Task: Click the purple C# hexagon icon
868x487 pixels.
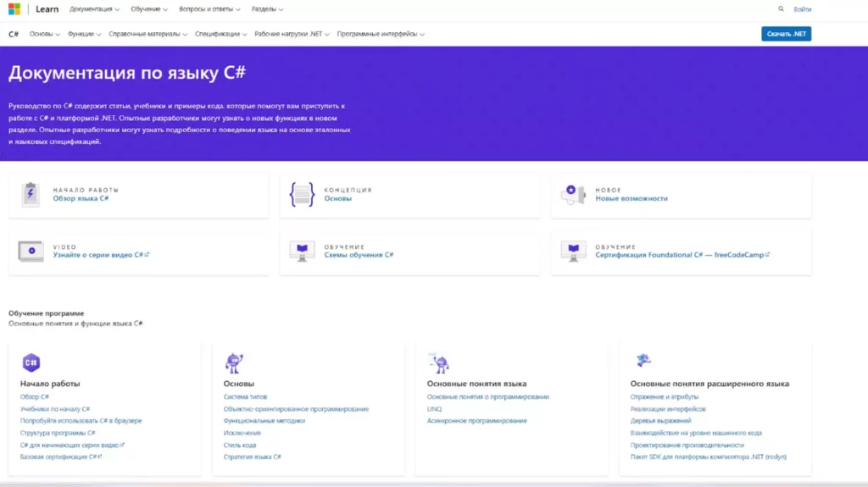Action: 31,362
